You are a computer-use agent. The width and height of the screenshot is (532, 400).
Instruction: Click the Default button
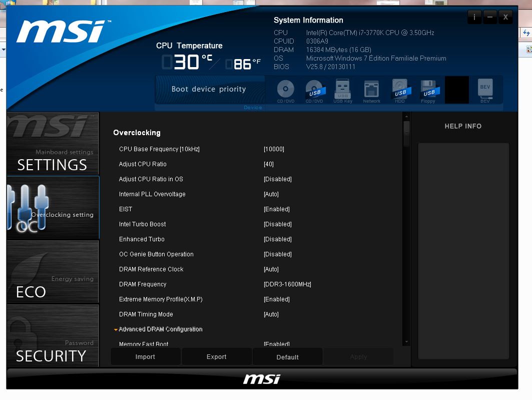(x=287, y=357)
